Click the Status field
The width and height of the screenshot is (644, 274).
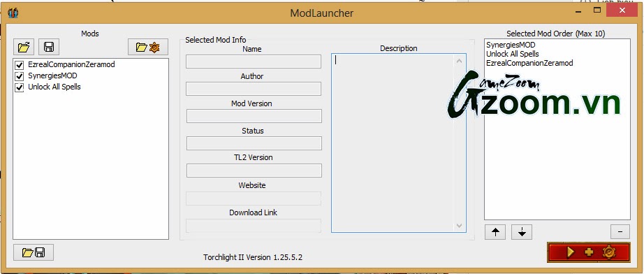[254, 143]
